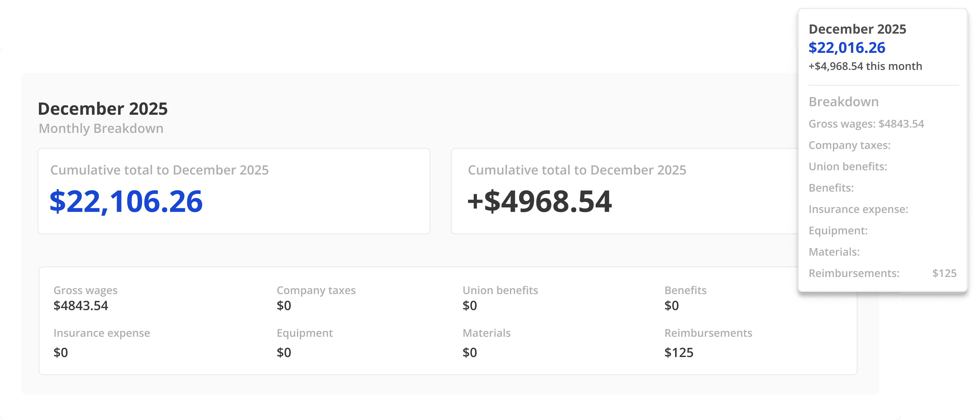Click the 'Reimbursements:' label in popup
The height and width of the screenshot is (420, 980).
coord(854,273)
